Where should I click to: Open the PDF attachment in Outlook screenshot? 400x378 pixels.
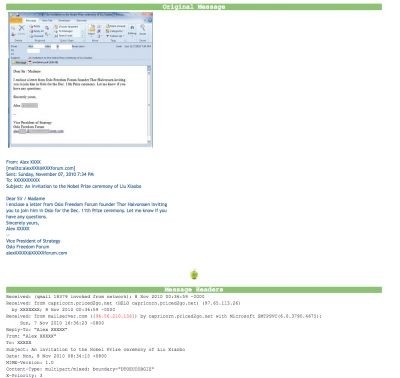43,62
